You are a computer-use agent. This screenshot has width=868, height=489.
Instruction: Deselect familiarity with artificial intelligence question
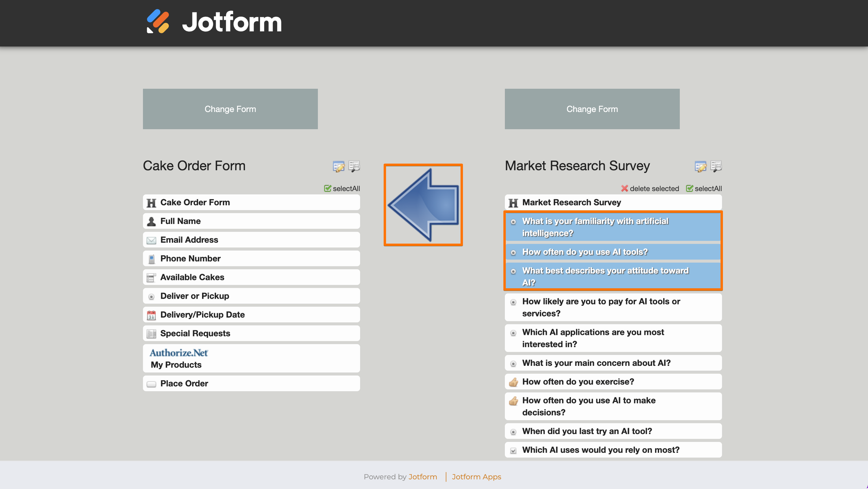tap(613, 227)
